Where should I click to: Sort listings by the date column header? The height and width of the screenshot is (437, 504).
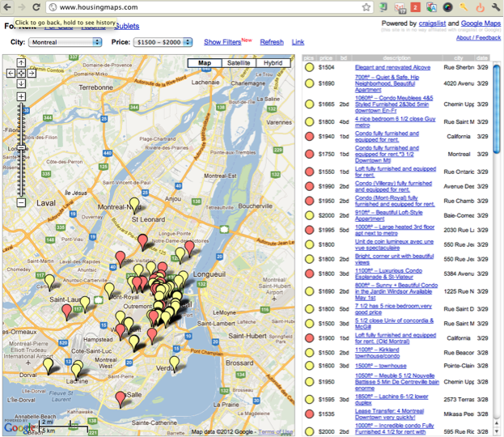(x=482, y=58)
